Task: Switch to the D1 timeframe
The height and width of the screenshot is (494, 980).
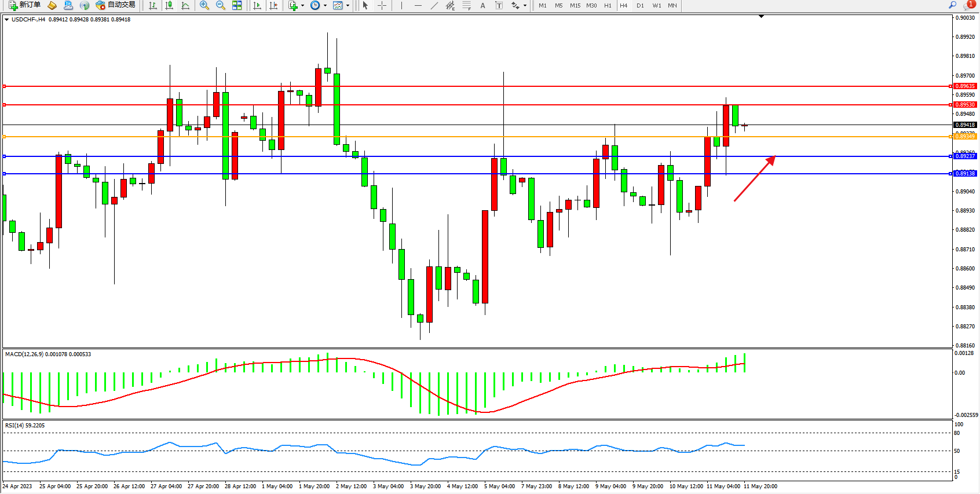Action: point(640,5)
